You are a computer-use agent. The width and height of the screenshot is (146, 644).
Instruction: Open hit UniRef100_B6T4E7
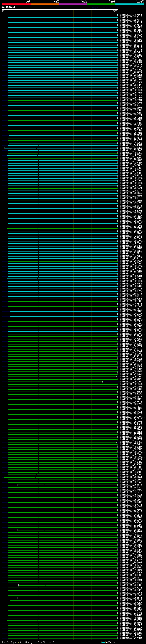[x=131, y=27]
